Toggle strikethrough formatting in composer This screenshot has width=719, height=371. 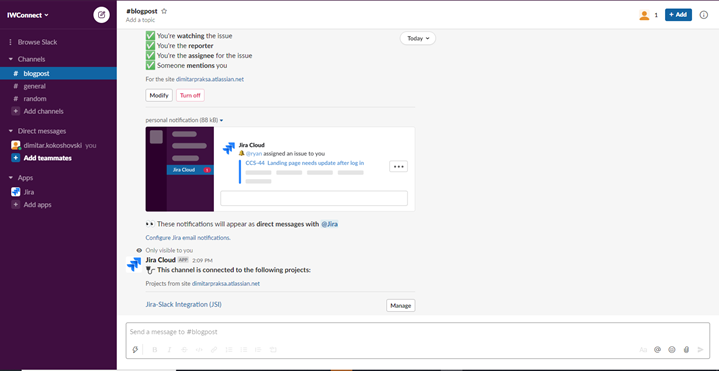click(x=184, y=349)
